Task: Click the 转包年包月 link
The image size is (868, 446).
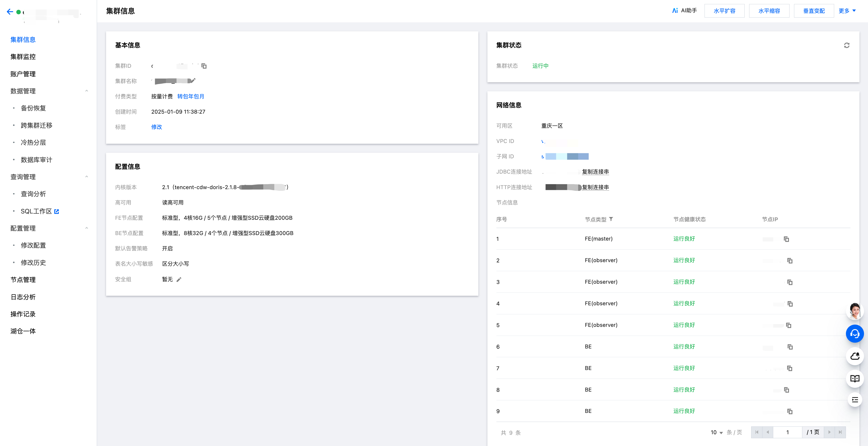Action: pyautogui.click(x=190, y=96)
